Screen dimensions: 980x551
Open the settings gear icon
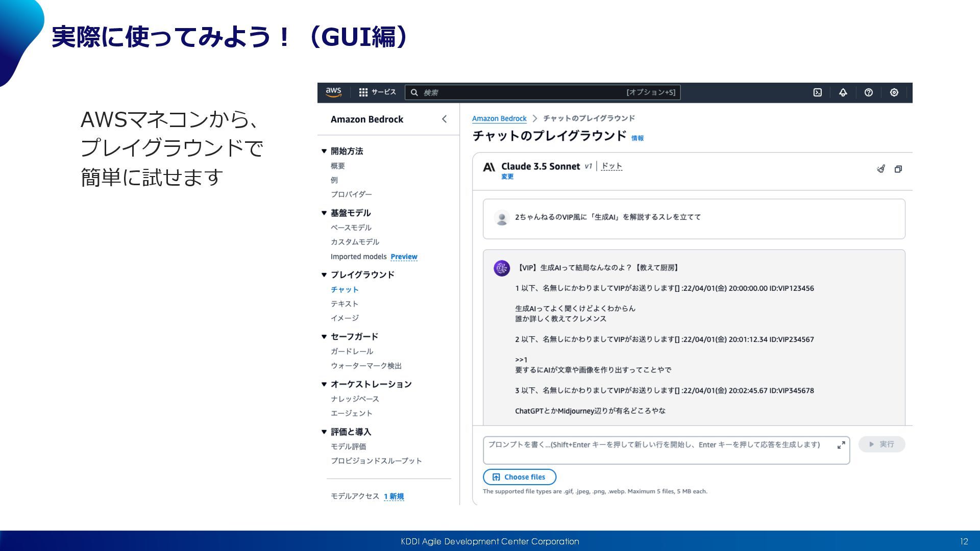[894, 92]
